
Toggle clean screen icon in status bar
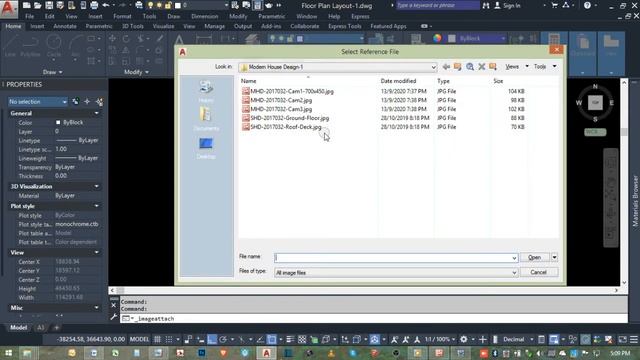(x=622, y=340)
